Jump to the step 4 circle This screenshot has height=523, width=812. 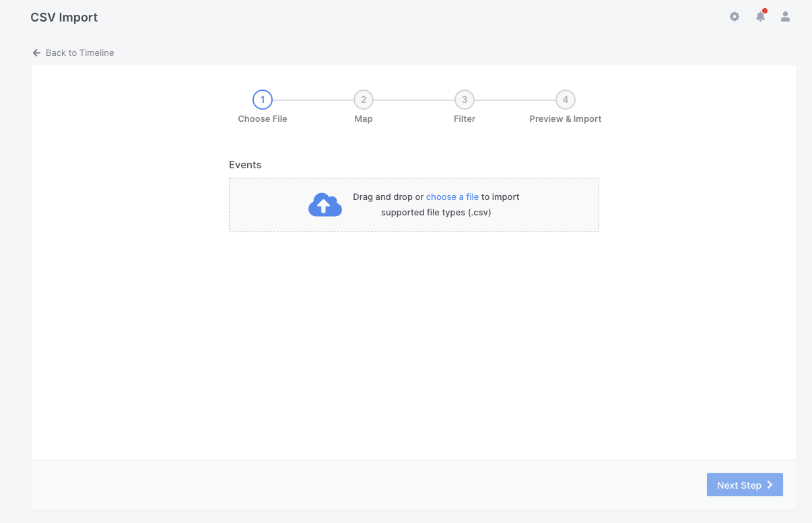pyautogui.click(x=566, y=100)
